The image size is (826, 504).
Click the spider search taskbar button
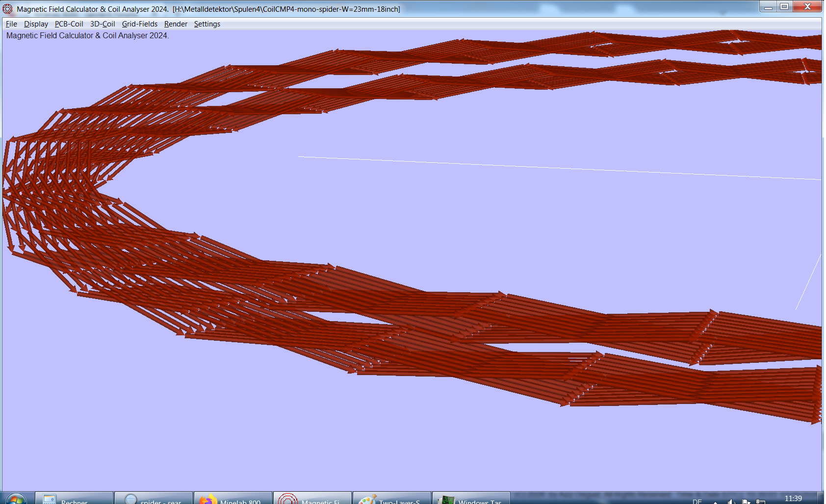(153, 499)
